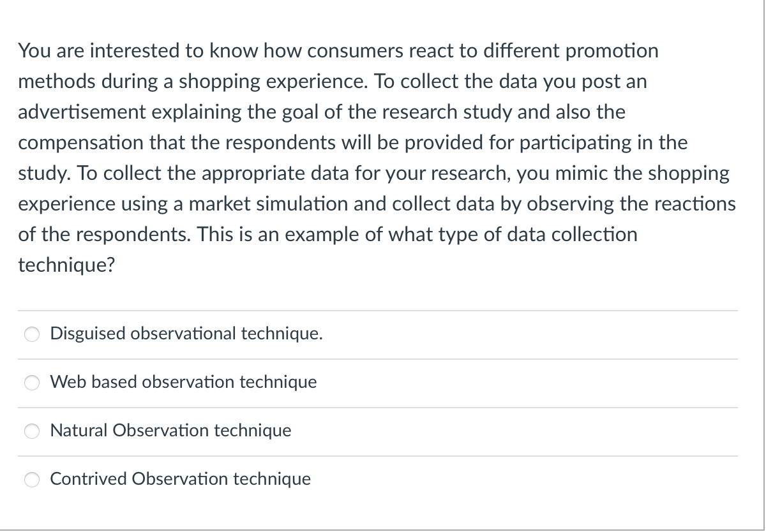Click the Natural Observation technique label text
The image size is (766, 532).
(170, 431)
